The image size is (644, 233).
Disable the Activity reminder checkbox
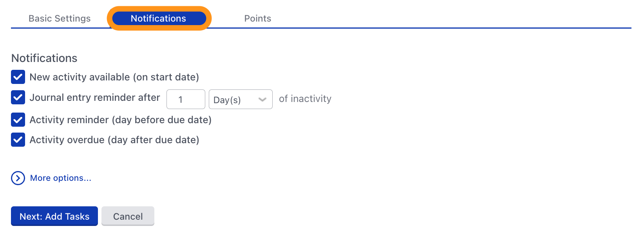[18, 120]
